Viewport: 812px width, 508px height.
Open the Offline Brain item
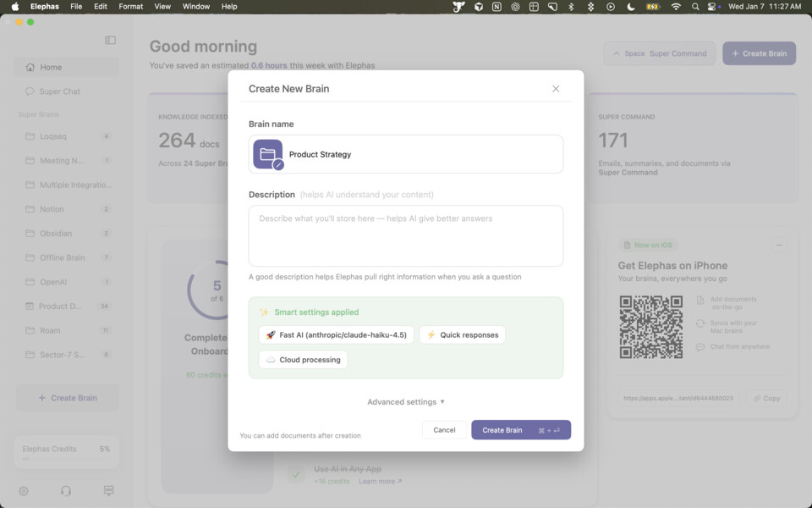coord(66,257)
